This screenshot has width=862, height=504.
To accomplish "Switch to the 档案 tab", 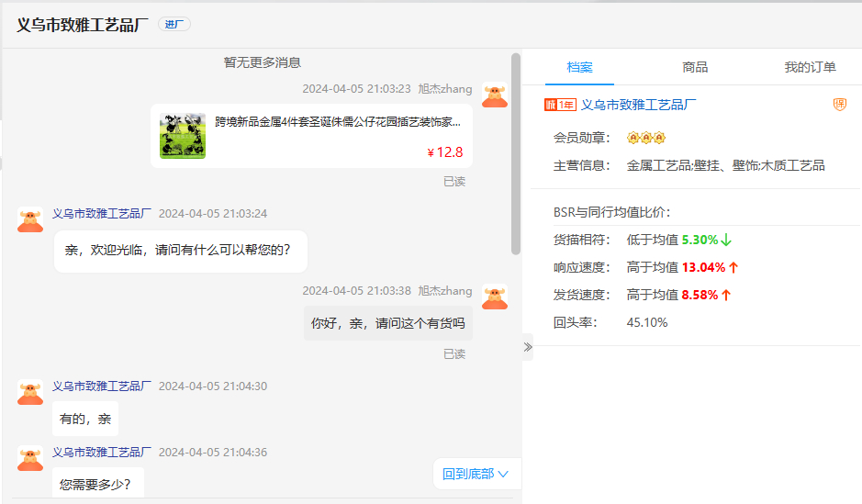I will coord(579,67).
